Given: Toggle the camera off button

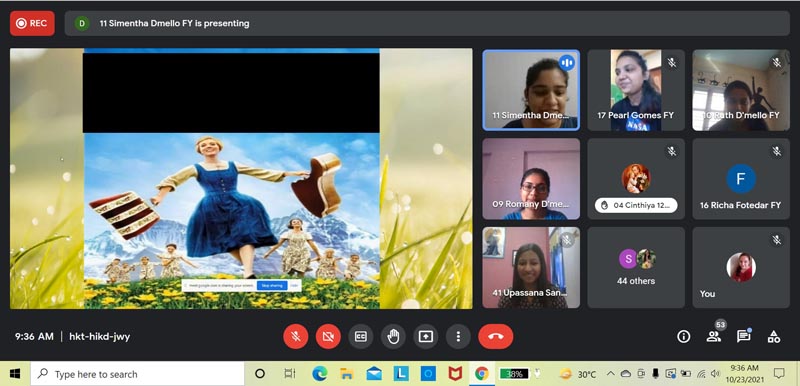Looking at the screenshot, I should tap(329, 337).
